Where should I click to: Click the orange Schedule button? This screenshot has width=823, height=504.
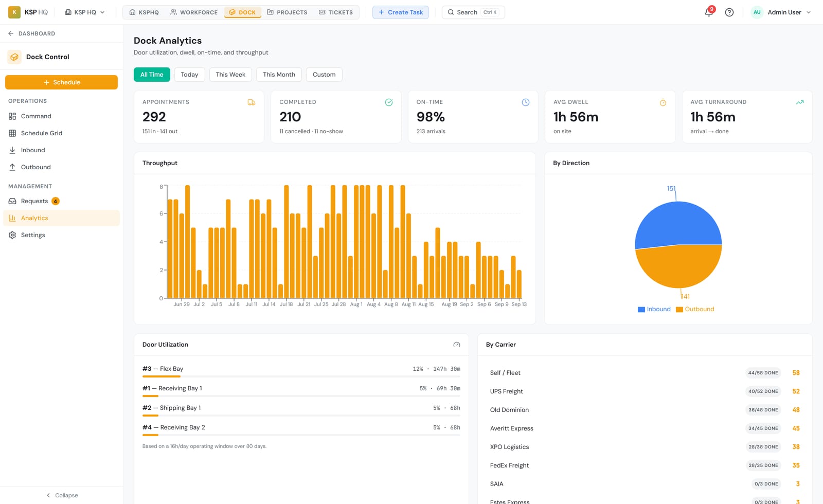[61, 82]
